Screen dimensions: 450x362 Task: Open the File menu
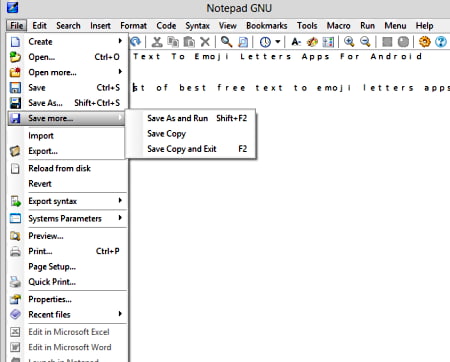(16, 25)
